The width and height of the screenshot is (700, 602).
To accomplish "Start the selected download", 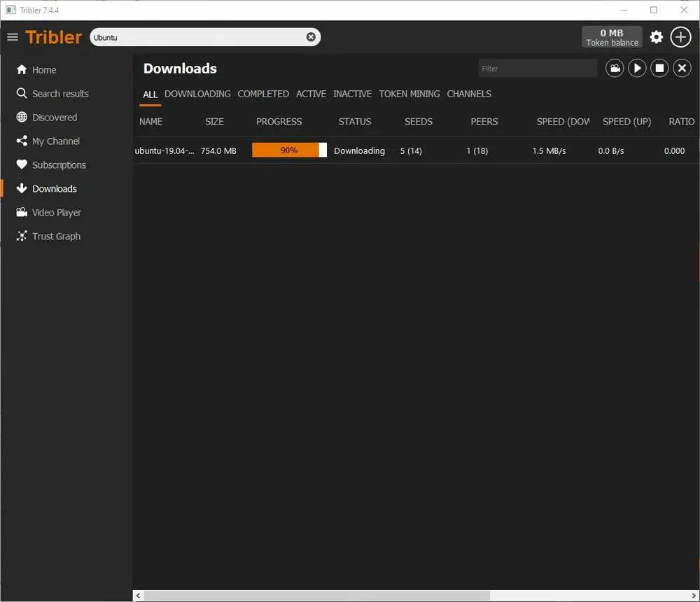I will pyautogui.click(x=636, y=69).
